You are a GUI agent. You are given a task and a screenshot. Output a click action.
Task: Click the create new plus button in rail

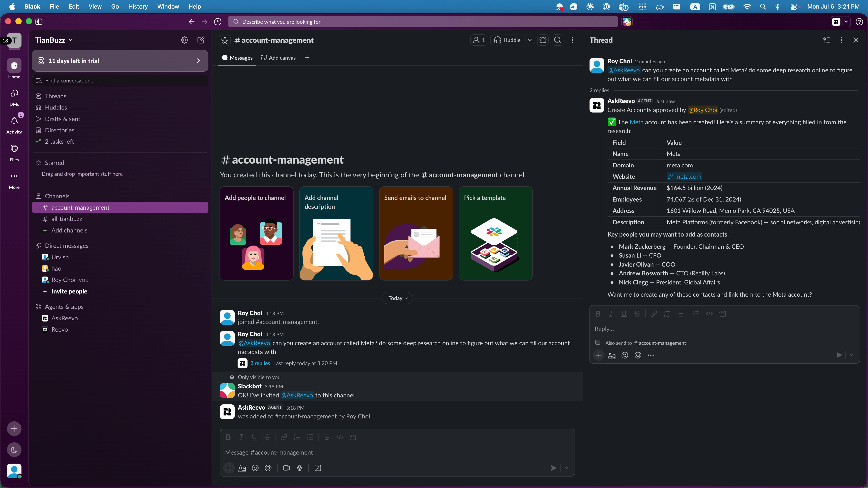[x=14, y=428]
